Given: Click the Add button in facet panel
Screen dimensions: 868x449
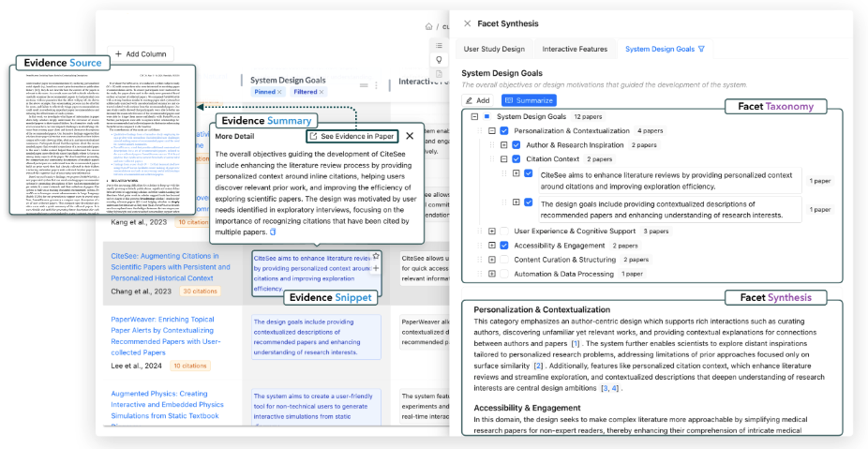Looking at the screenshot, I should tap(478, 100).
